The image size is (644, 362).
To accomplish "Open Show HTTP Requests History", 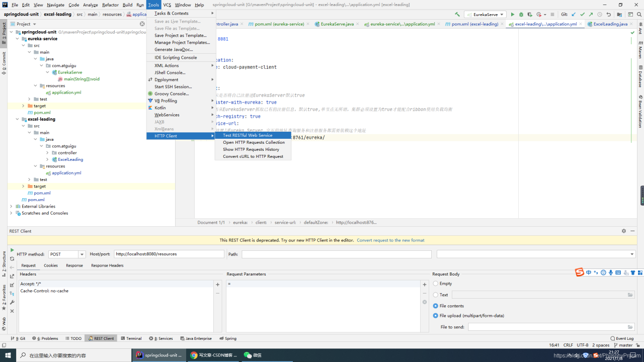I will 252,149.
